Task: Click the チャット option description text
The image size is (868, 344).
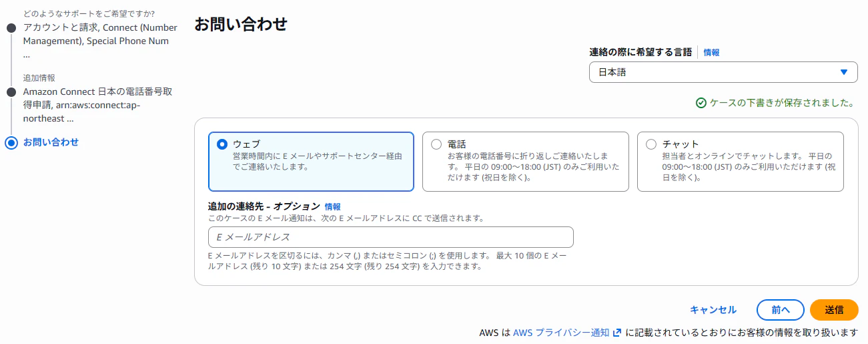Action: (749, 167)
